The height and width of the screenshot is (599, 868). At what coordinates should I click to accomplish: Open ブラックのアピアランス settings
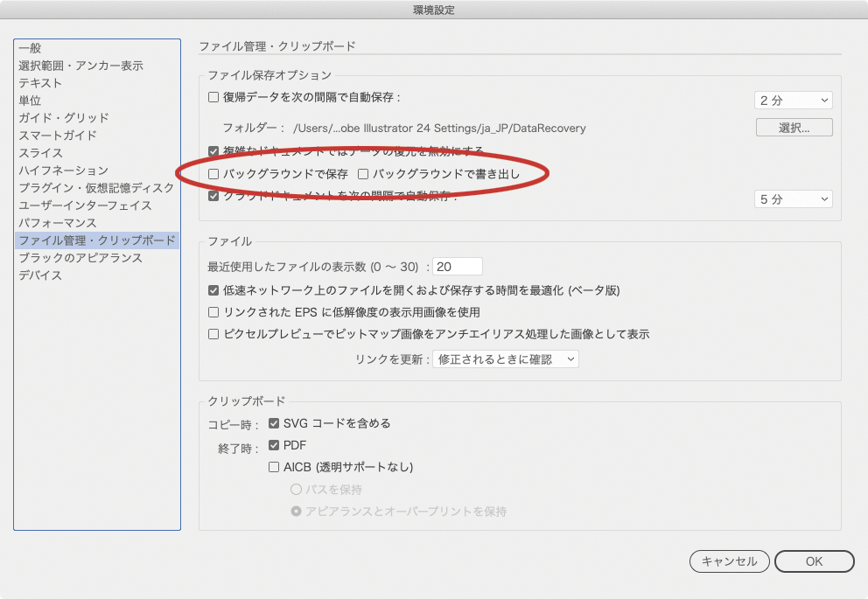tap(80, 258)
